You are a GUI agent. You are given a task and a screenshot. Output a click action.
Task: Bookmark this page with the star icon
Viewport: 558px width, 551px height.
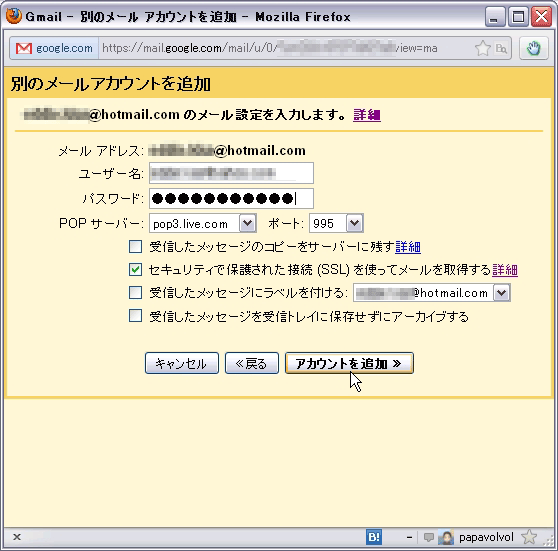coord(483,48)
